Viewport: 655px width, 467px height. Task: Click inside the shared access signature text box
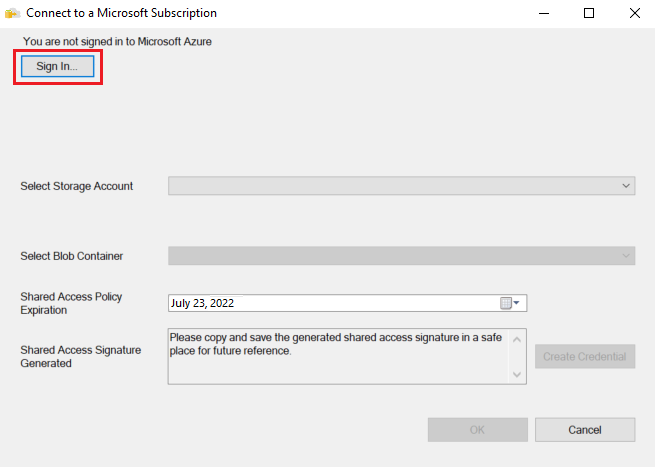tap(340, 356)
